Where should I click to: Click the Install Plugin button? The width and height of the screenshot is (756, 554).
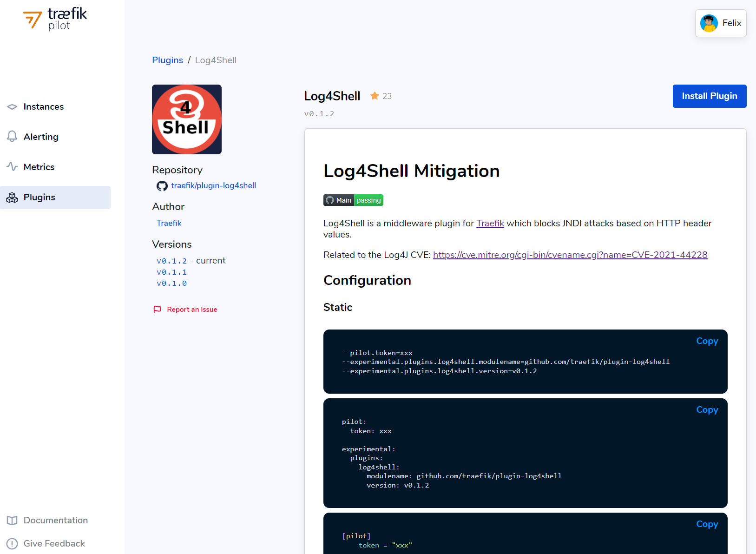click(710, 96)
